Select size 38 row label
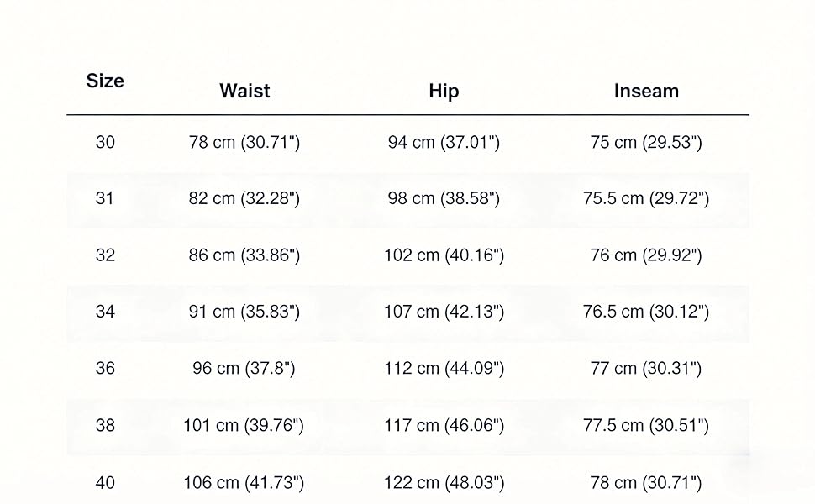This screenshot has height=504, width=815. click(x=105, y=426)
